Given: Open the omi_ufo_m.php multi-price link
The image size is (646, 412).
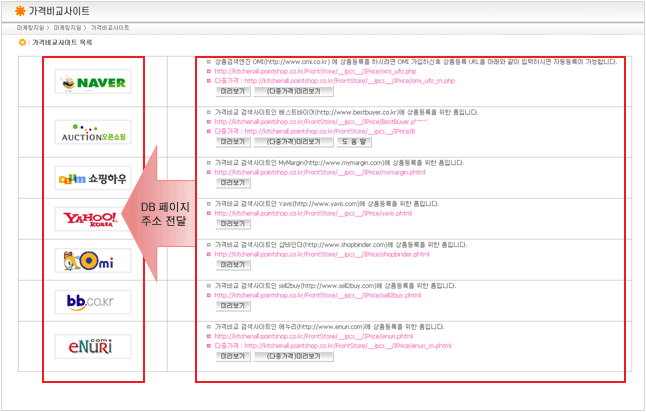Looking at the screenshot, I should [335, 81].
